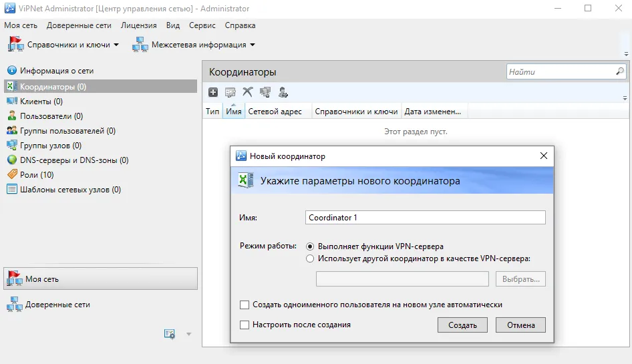Click the Отмена button
Viewport: 632px width, 364px height.
click(x=520, y=325)
